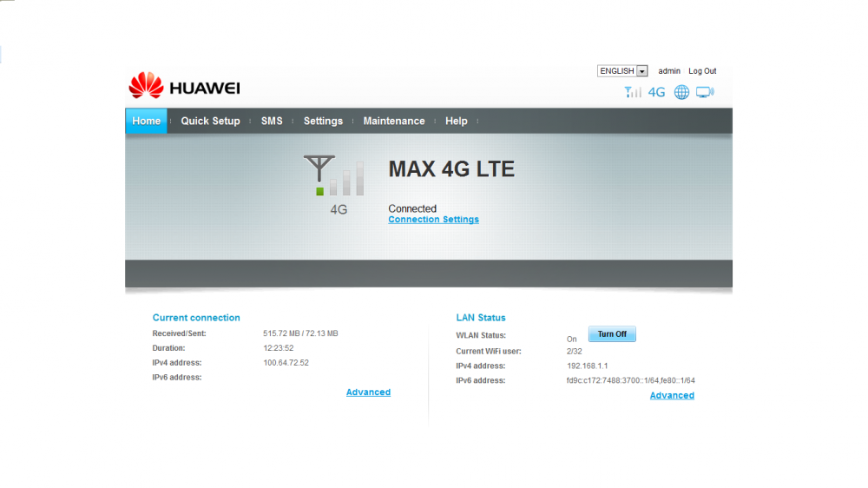Click the language dropdown arrow
Screen dimensions: 868x488
click(642, 71)
